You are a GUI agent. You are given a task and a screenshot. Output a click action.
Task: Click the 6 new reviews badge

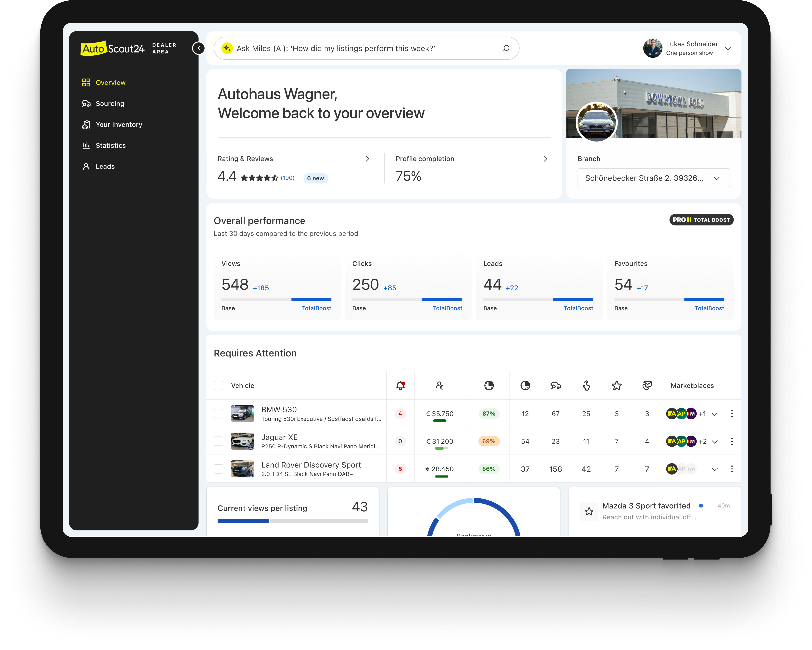[315, 178]
